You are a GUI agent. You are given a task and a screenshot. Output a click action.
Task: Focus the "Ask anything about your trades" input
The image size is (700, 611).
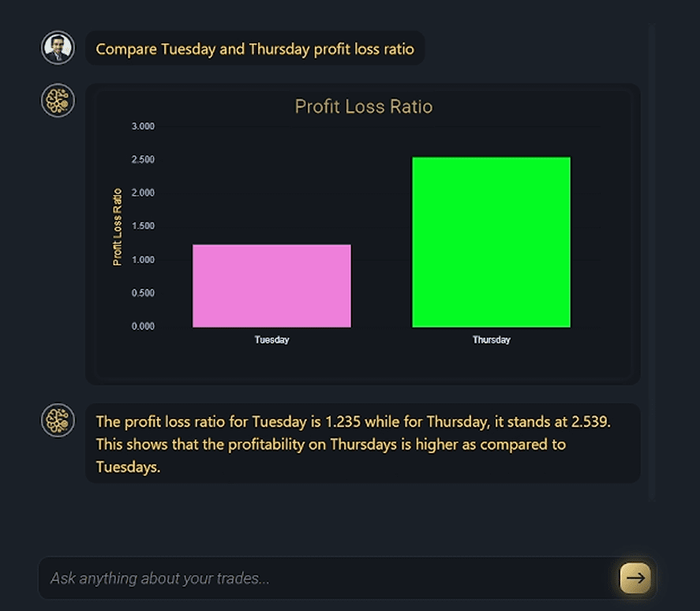324,578
